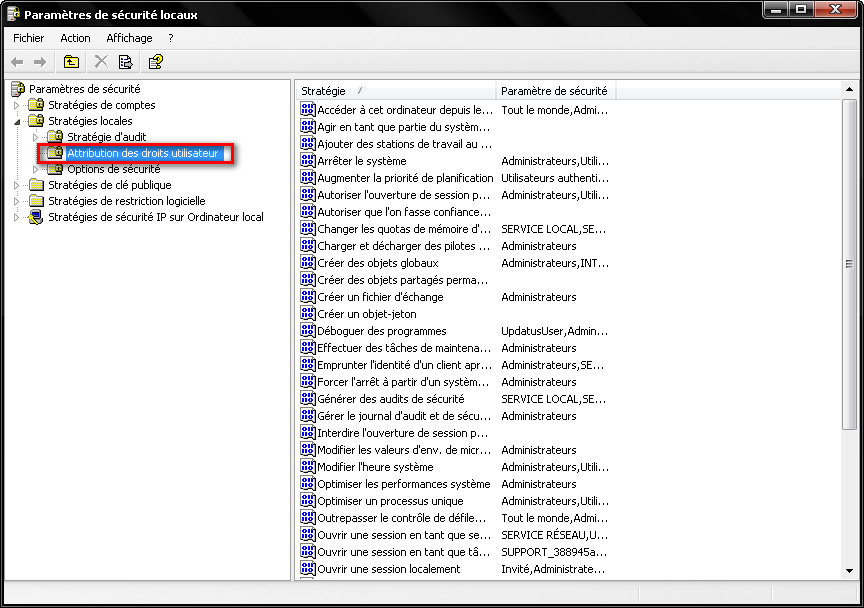Viewport: 864px width, 608px height.
Task: Click the policy icon beside 'Déboguer des programmes'
Action: pyautogui.click(x=308, y=331)
